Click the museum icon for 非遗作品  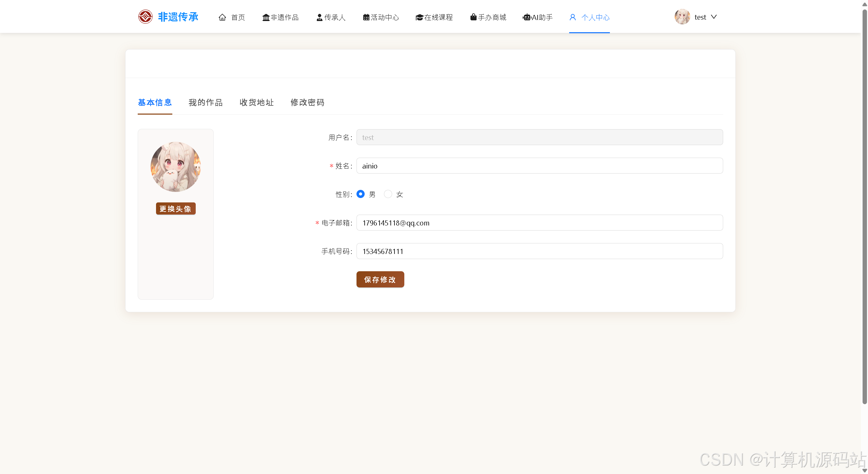click(266, 17)
